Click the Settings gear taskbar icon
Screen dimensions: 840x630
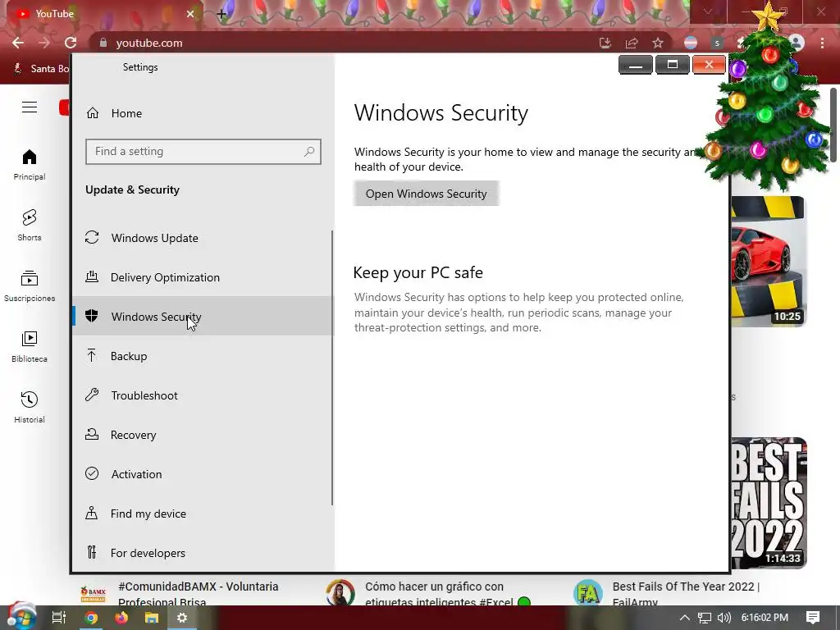point(182,618)
